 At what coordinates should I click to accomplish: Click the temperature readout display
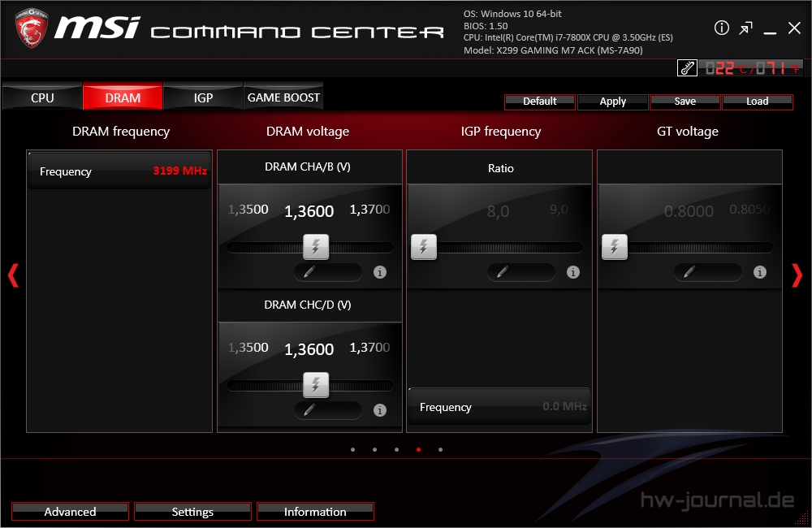[751, 68]
